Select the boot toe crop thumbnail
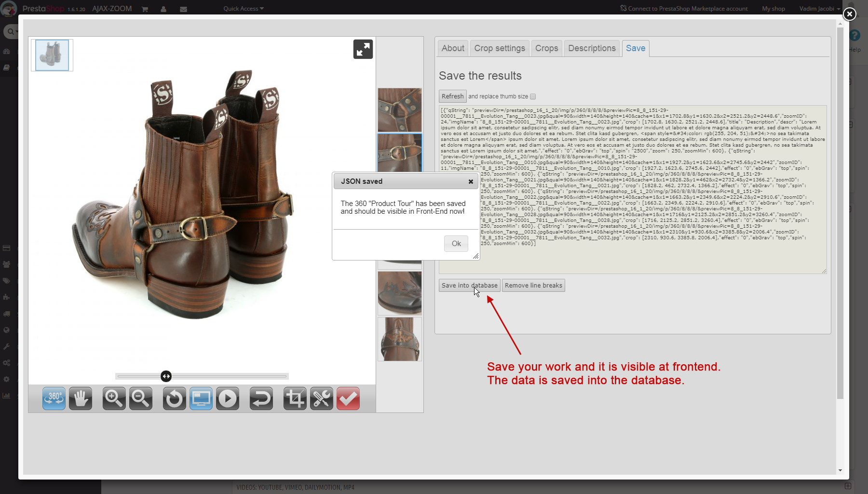This screenshot has height=494, width=868. (x=399, y=293)
